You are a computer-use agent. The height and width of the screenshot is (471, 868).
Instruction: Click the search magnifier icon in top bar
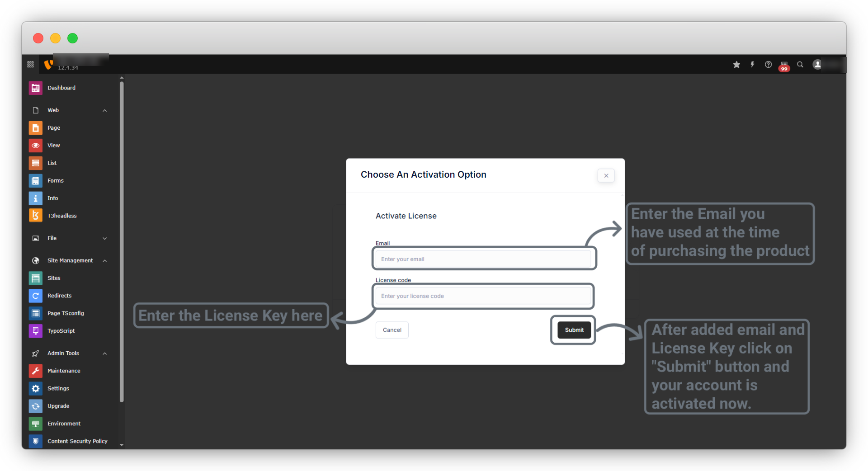[800, 65]
